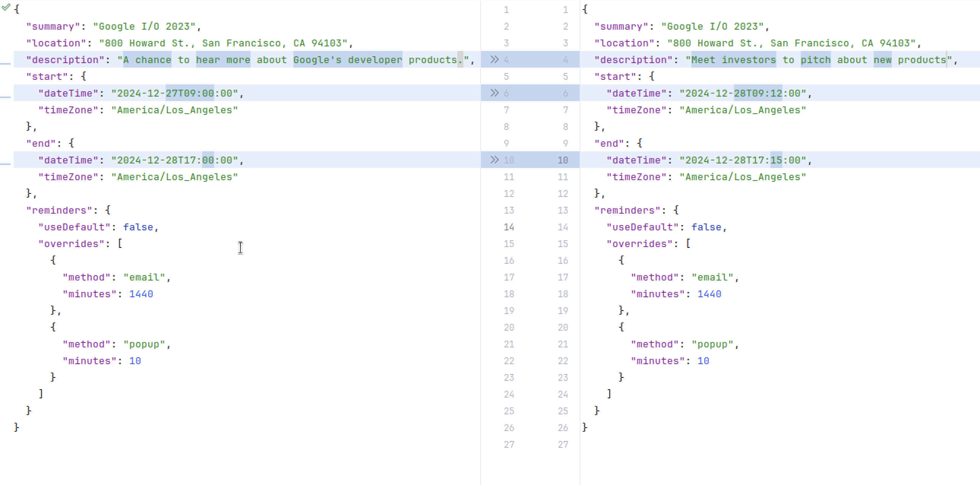Click the "popup" value in left pane
The width and height of the screenshot is (980, 485).
click(x=144, y=344)
